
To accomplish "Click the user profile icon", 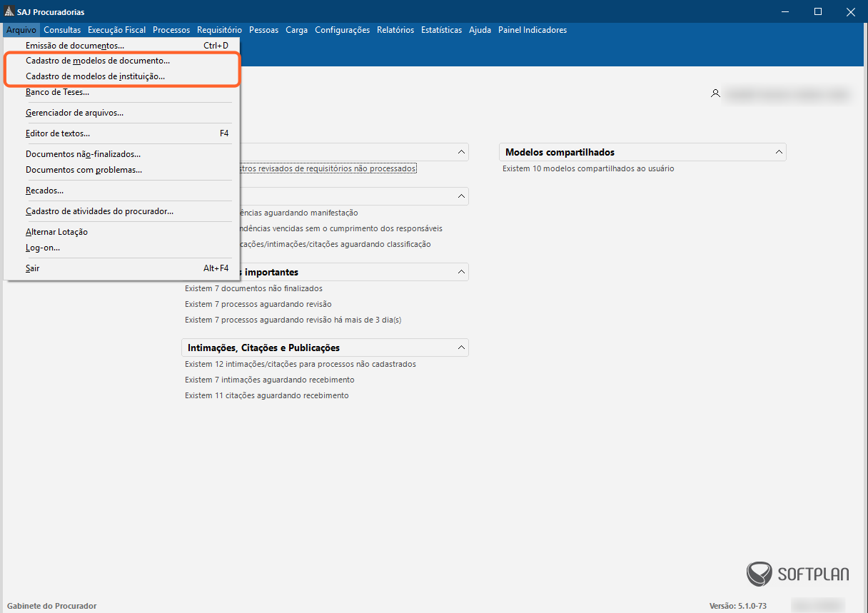I will pyautogui.click(x=715, y=93).
